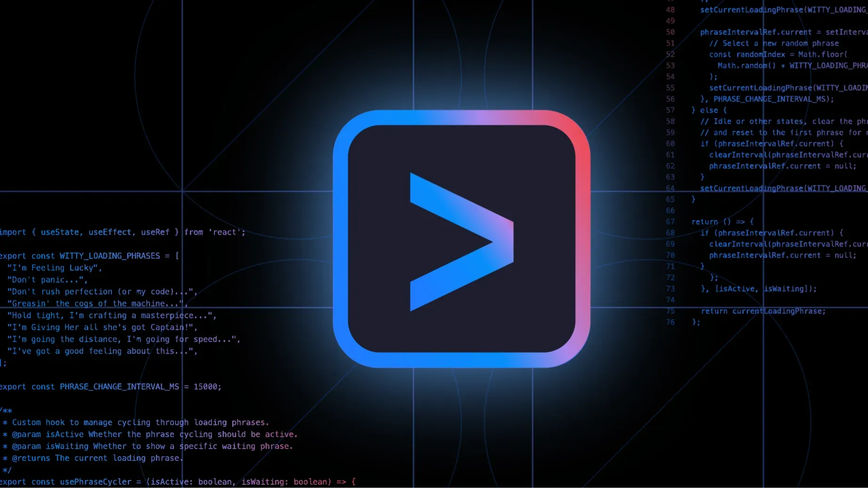
Task: Click the "@param isActive" comment line
Action: pos(150,434)
